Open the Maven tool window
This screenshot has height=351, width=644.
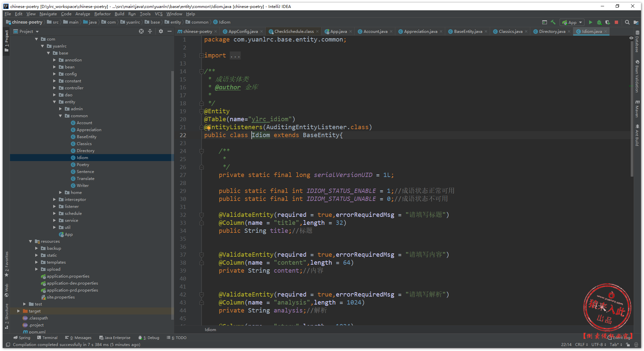click(637, 109)
